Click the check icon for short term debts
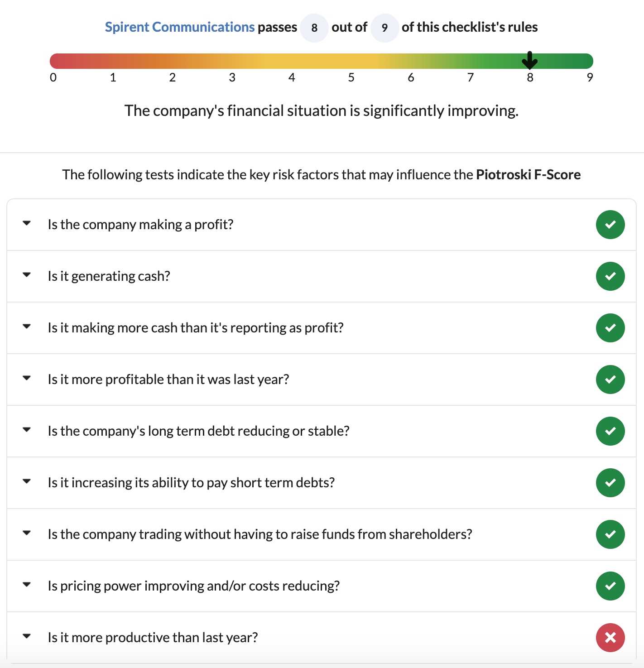The image size is (644, 668). (x=610, y=483)
